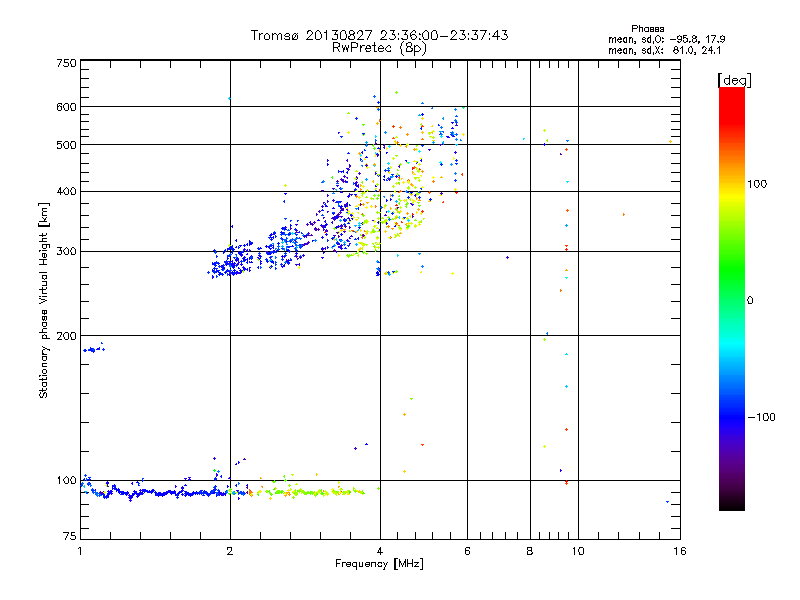Select the "RwPretec (Bp)" subtitle text
Screen dimensions: 800x600
pos(379,47)
